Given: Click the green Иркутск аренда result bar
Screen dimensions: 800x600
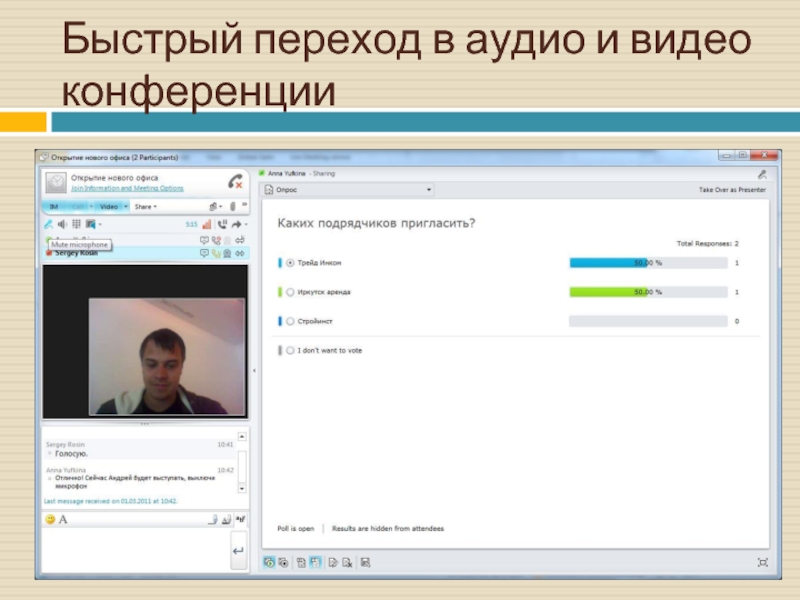Looking at the screenshot, I should click(609, 292).
